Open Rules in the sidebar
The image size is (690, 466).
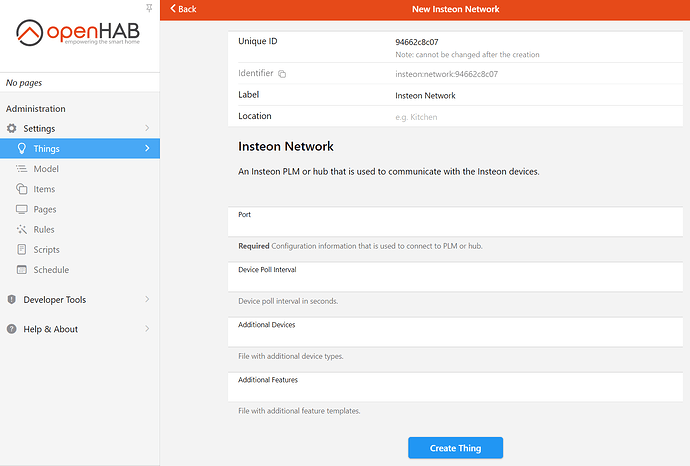coord(80,229)
